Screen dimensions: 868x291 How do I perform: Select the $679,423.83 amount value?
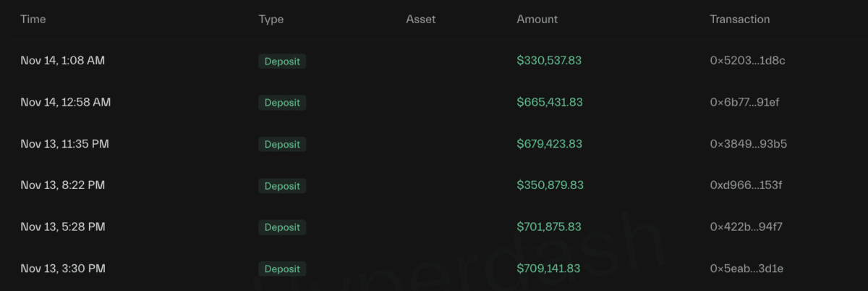pyautogui.click(x=549, y=144)
